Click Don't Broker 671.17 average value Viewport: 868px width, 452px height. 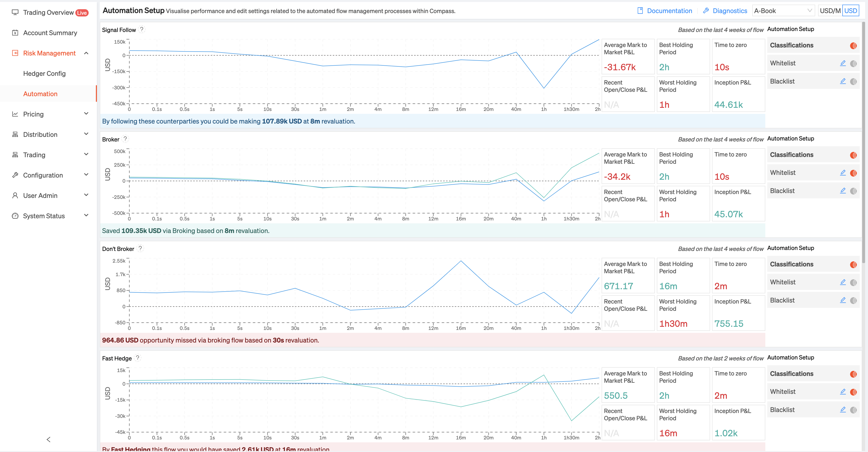(x=618, y=286)
